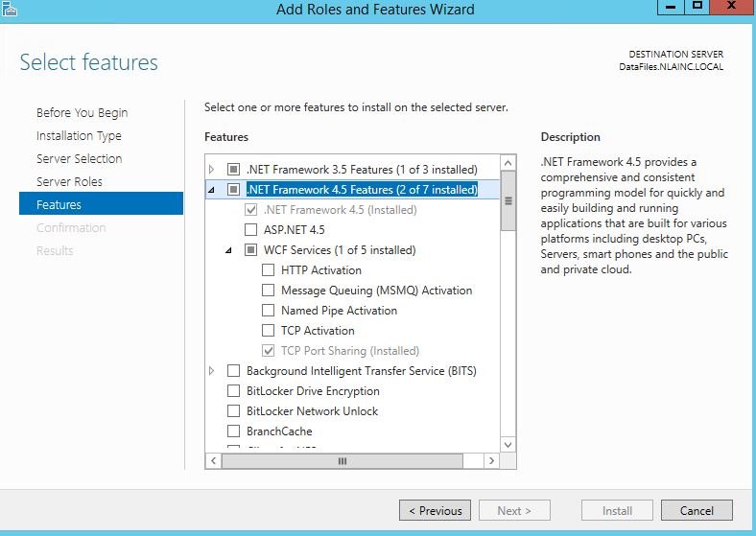Click the features list scroll up arrow
Viewport: 756px width, 536px height.
tap(508, 163)
